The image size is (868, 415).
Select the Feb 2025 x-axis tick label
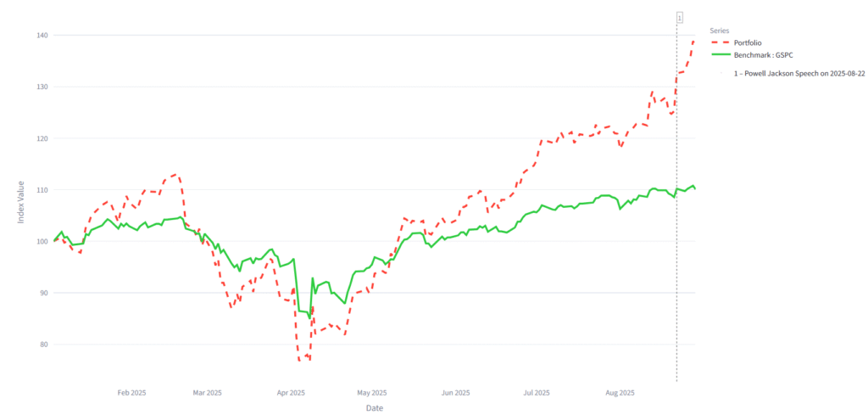tap(131, 393)
